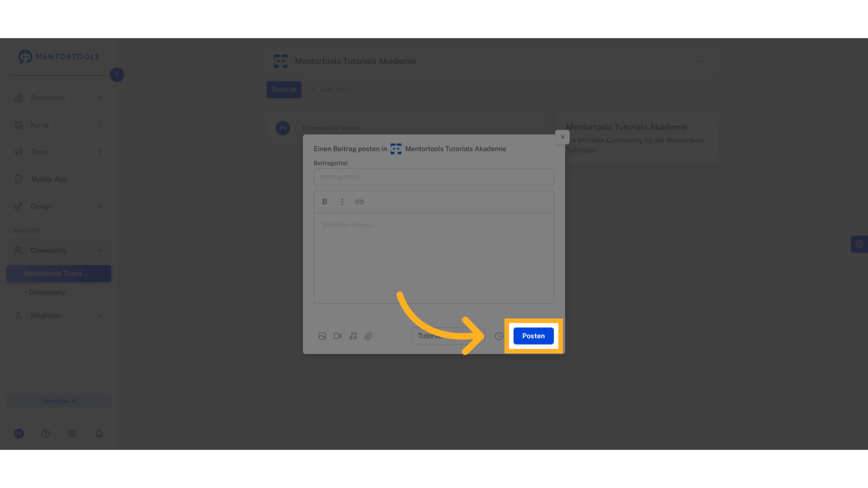This screenshot has height=488, width=868.
Task: Open the settings gear in the sidebar footer
Action: [x=72, y=434]
